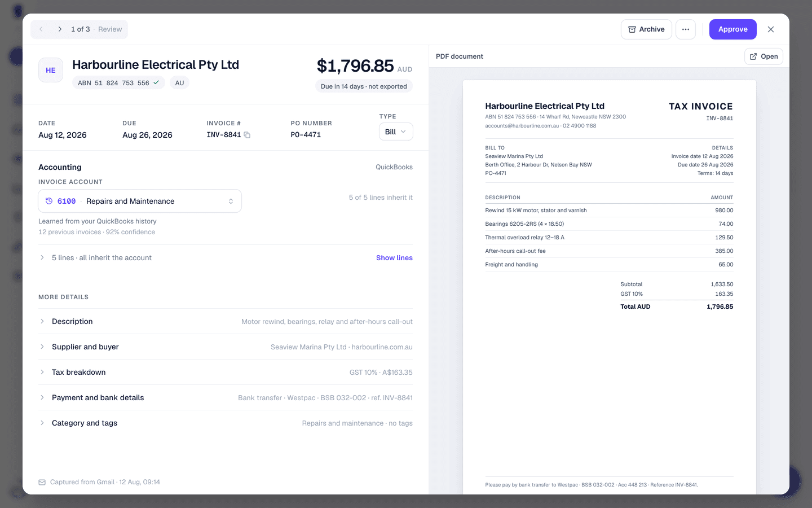
Task: Go to the next invoice arrow
Action: (x=60, y=29)
